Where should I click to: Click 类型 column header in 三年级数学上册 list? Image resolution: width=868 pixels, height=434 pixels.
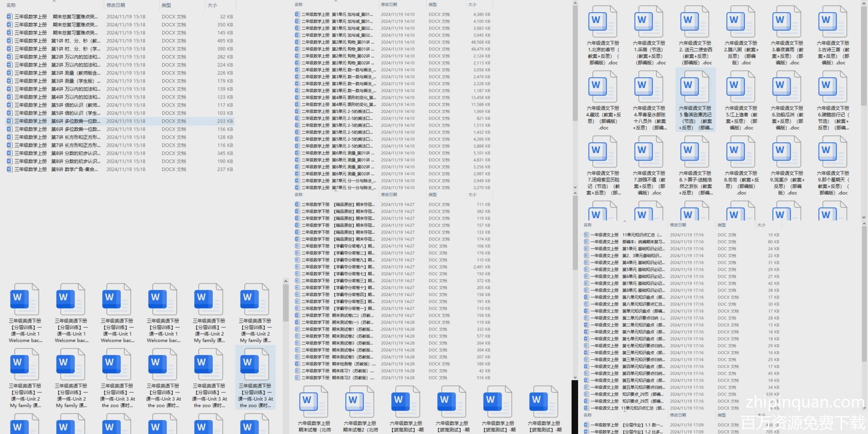point(166,5)
